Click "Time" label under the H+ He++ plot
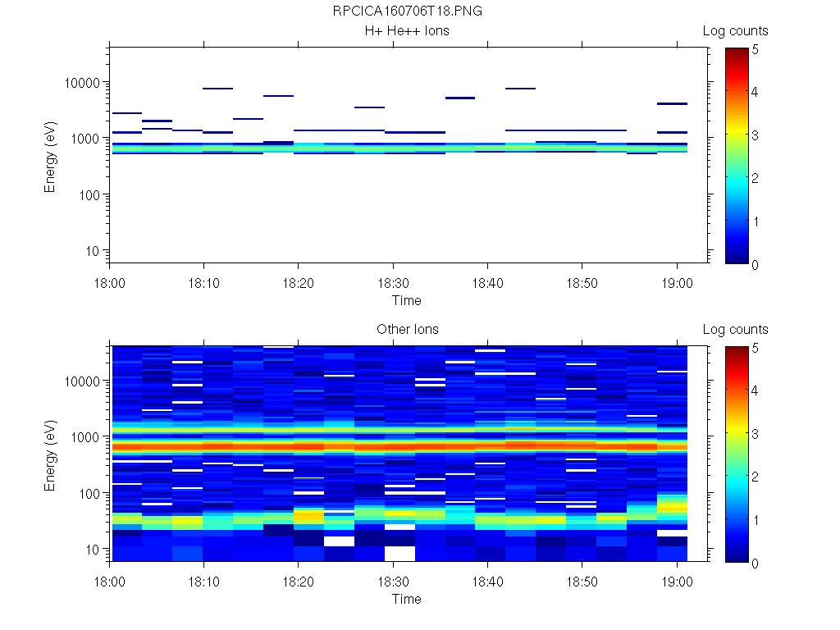 pos(407,300)
